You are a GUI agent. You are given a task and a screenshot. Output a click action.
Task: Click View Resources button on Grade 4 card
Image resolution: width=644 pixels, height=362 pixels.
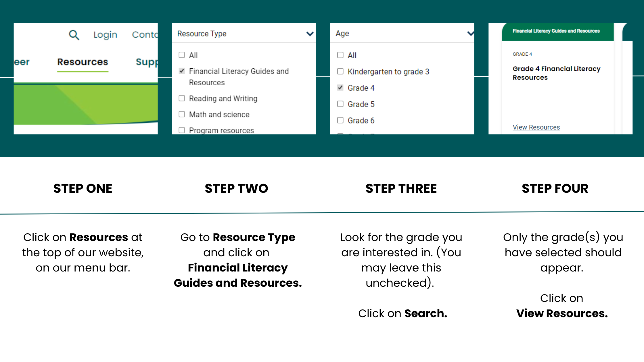click(x=536, y=127)
